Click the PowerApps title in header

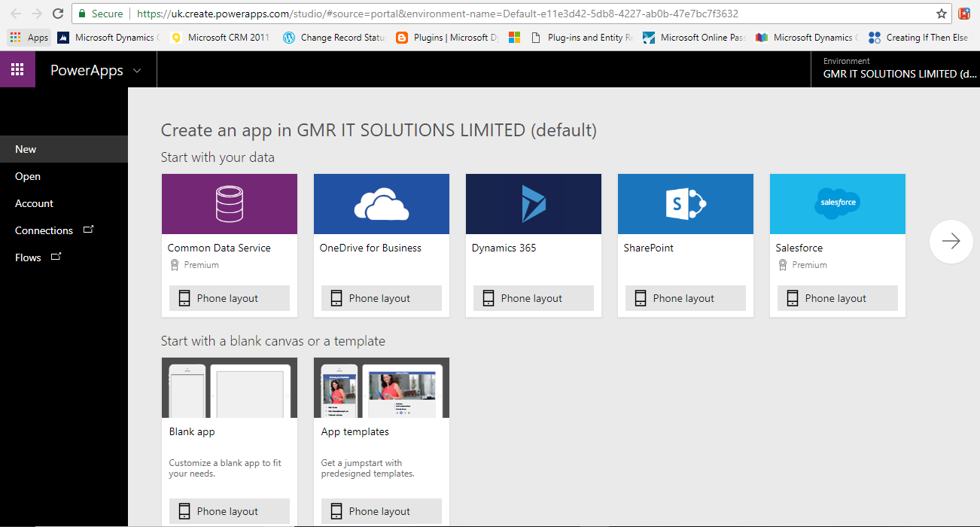(x=87, y=70)
